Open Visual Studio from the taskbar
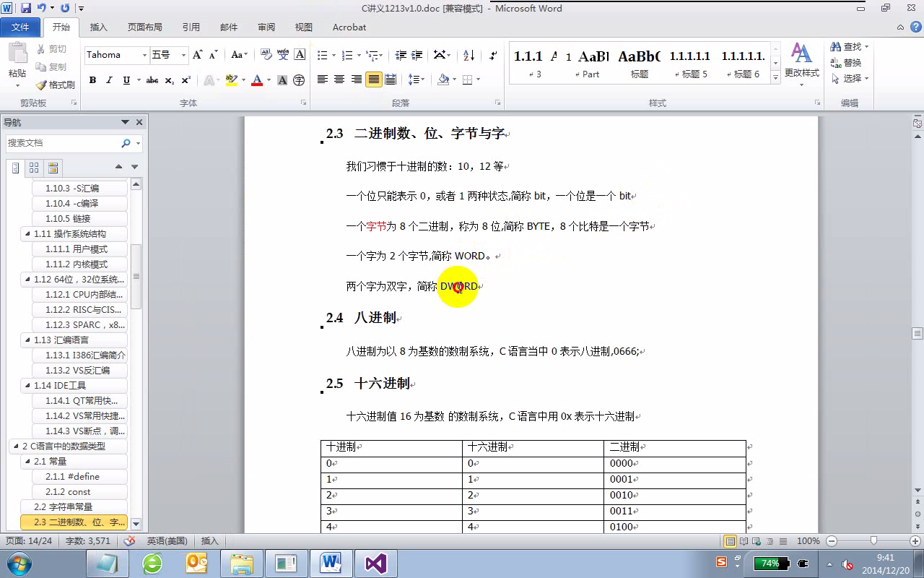The height and width of the screenshot is (578, 924). pyautogui.click(x=375, y=564)
